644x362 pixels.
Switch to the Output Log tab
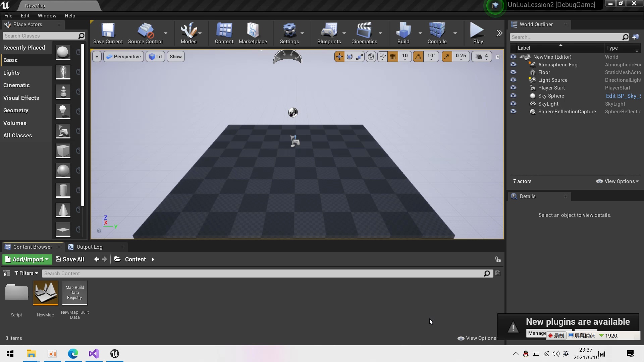tap(89, 247)
